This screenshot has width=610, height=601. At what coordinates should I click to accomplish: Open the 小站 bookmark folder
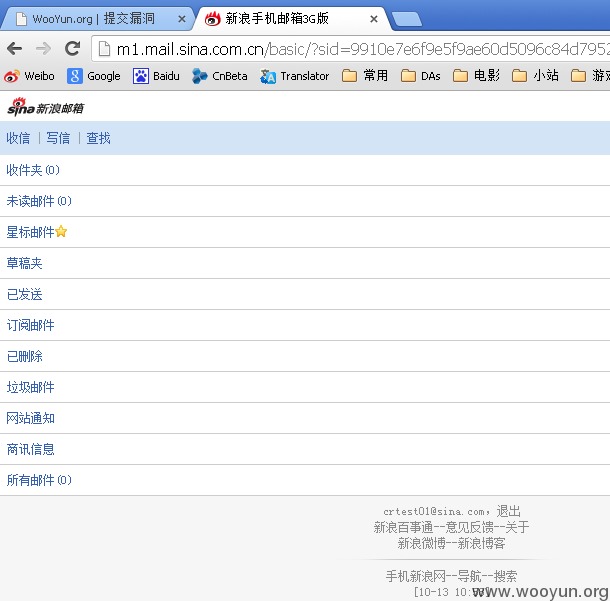click(x=535, y=75)
